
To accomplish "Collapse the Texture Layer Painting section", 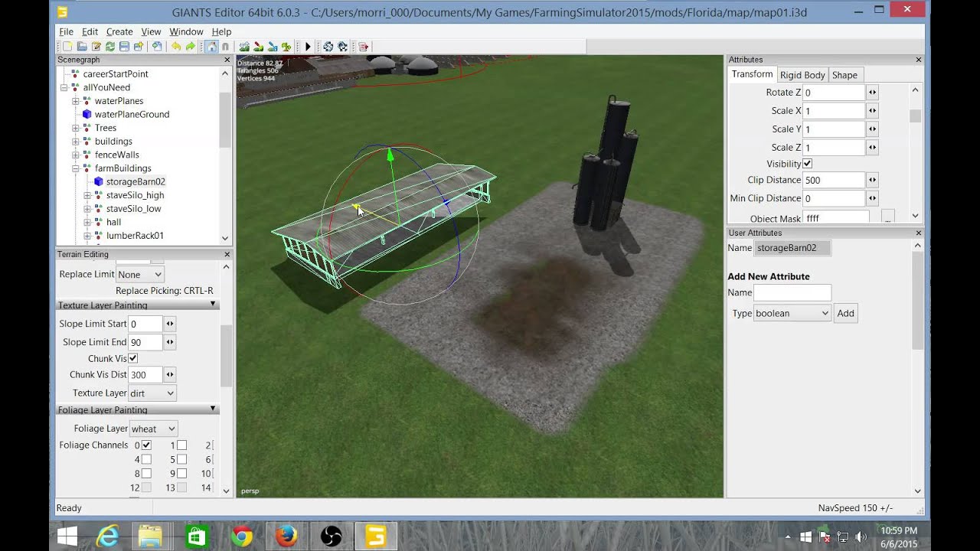I will 213,305.
